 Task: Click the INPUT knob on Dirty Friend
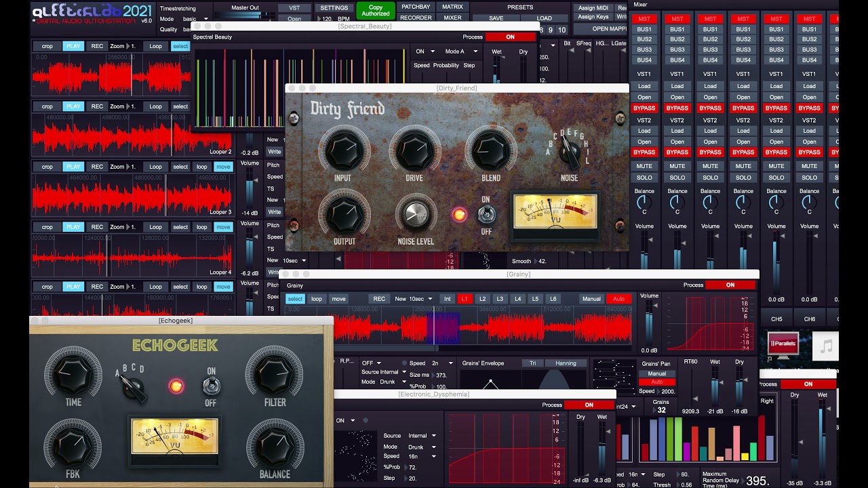[344, 150]
